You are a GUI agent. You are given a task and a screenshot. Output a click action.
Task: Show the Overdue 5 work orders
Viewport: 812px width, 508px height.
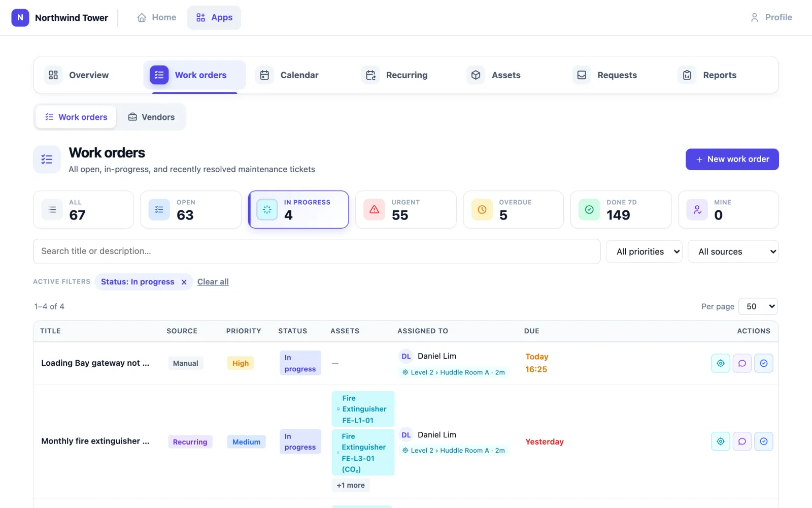pos(514,210)
